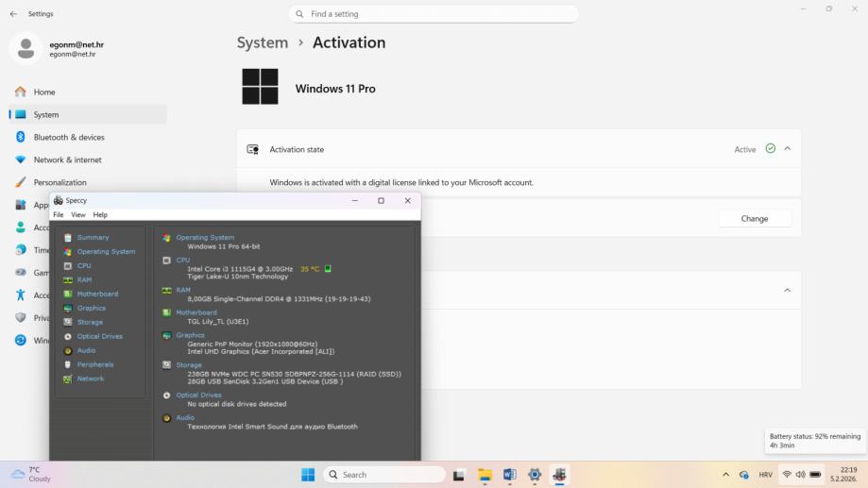Image resolution: width=868 pixels, height=488 pixels.
Task: Click the Time & language globe icon
Action: 21,250
